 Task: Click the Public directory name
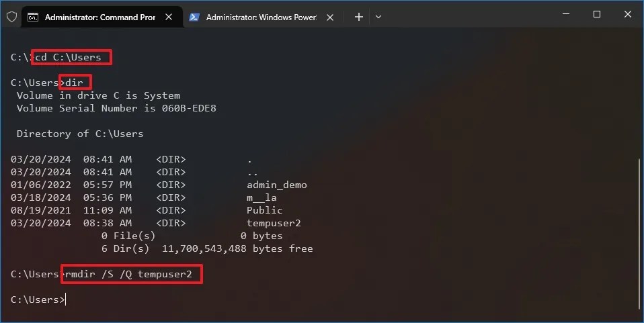(x=264, y=211)
